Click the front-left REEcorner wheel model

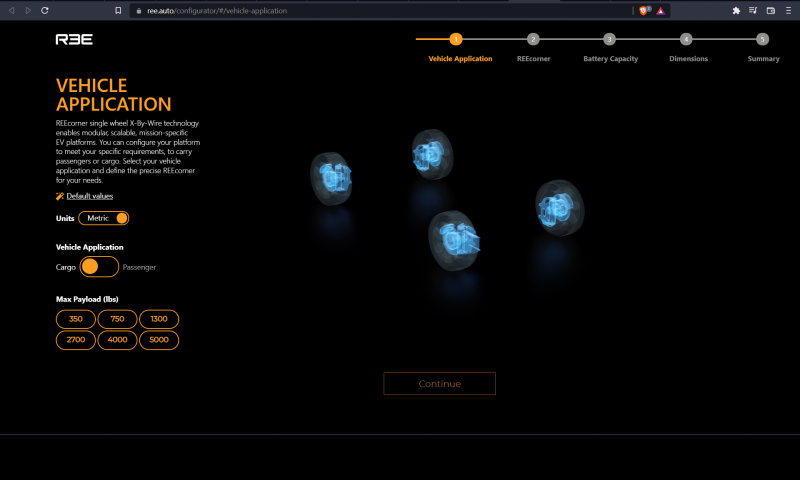[x=332, y=179]
